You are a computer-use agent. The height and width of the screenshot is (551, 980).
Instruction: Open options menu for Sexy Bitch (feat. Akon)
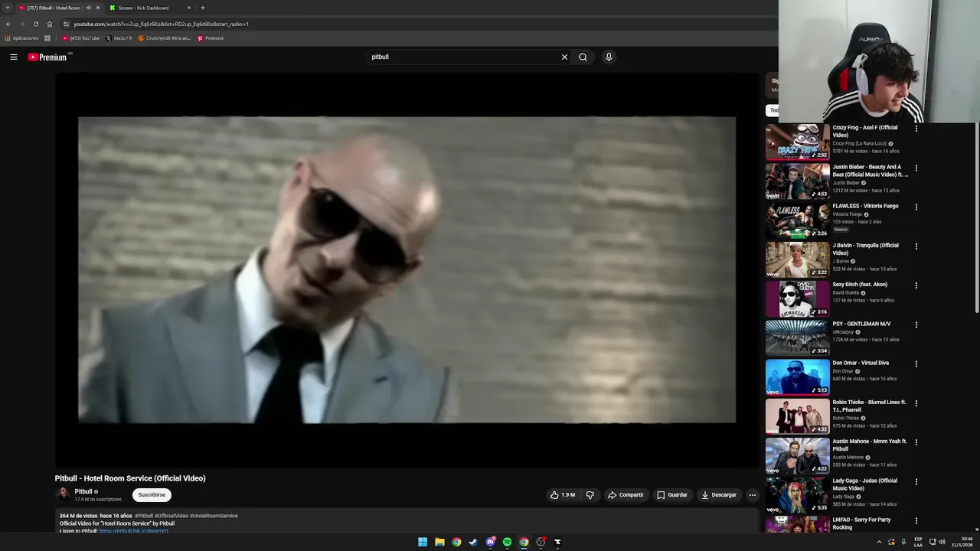coord(916,285)
